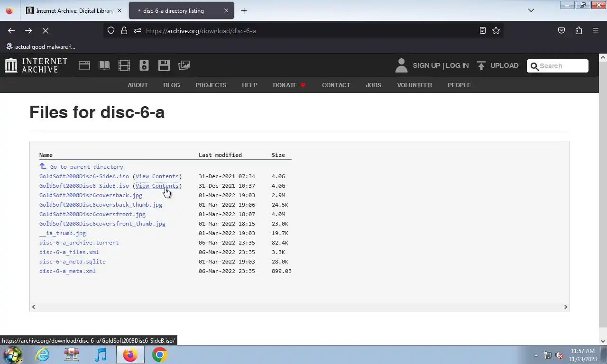
Task: Open the Texts book icon
Action: click(104, 65)
